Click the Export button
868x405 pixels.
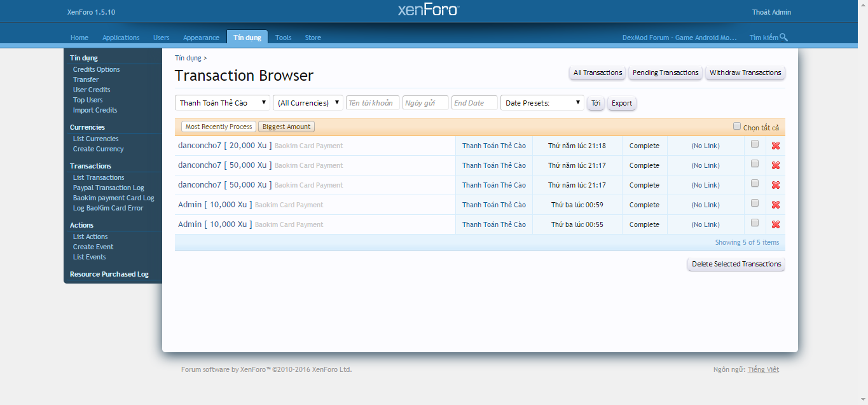point(621,103)
